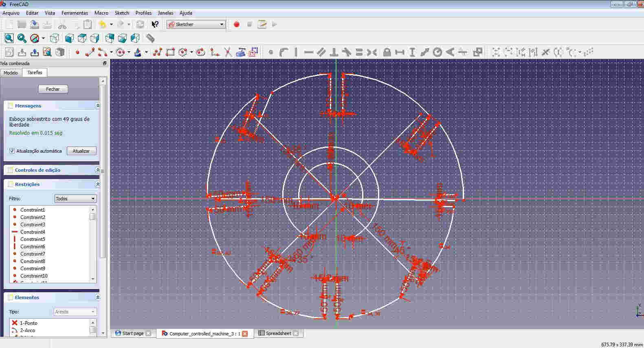Float the Tela combinada panel
This screenshot has height=348, width=644.
click(x=105, y=63)
